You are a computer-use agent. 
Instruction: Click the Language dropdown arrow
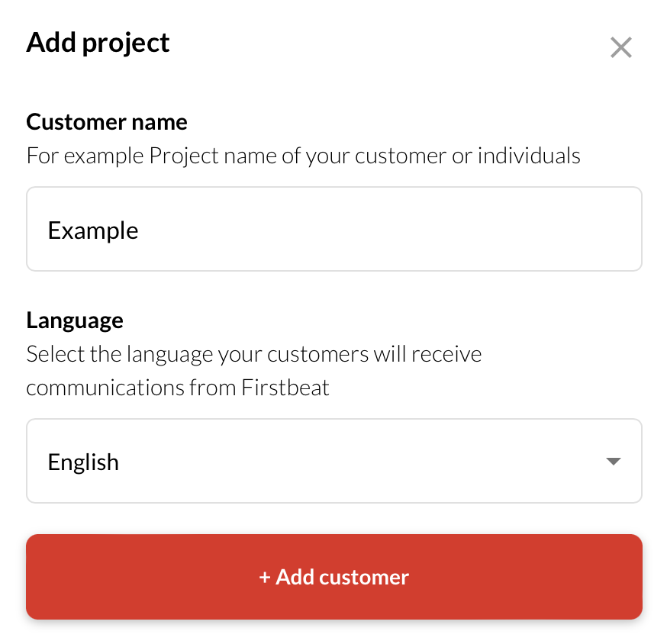click(612, 462)
